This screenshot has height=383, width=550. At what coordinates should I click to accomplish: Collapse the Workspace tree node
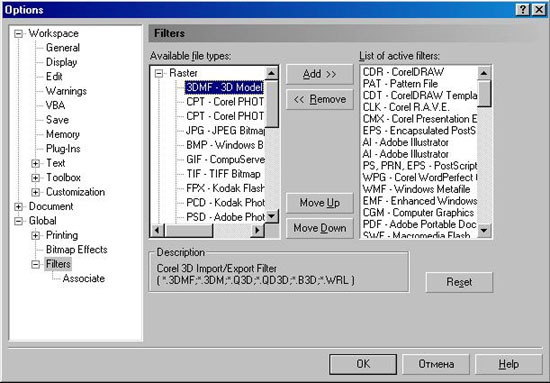tap(18, 34)
